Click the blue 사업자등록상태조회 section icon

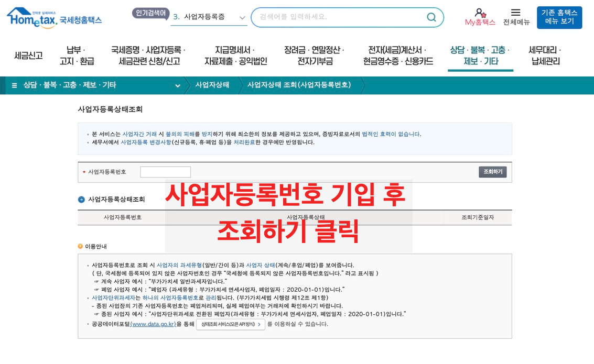[x=81, y=200]
